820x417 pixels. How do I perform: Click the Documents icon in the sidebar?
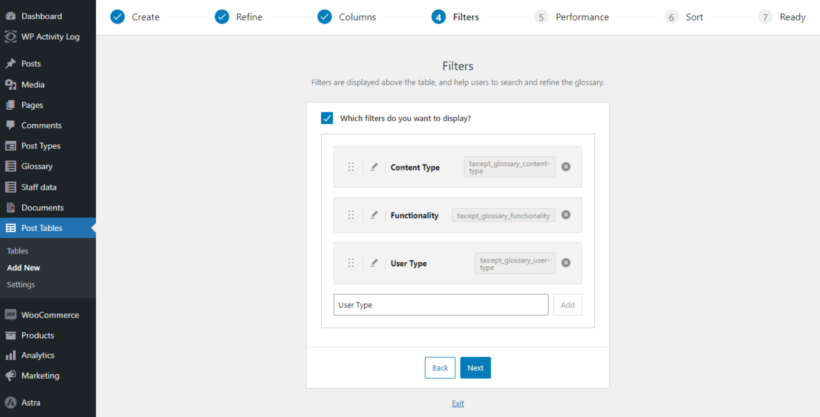(10, 208)
